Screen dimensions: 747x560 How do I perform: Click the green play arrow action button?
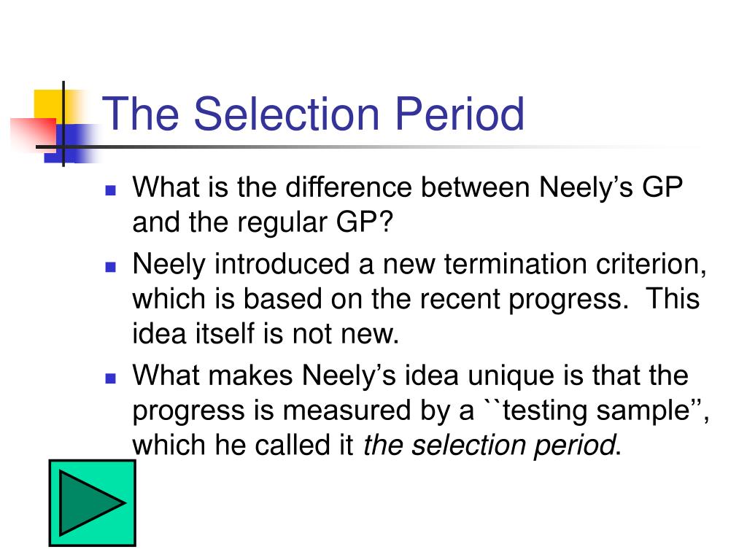click(93, 503)
